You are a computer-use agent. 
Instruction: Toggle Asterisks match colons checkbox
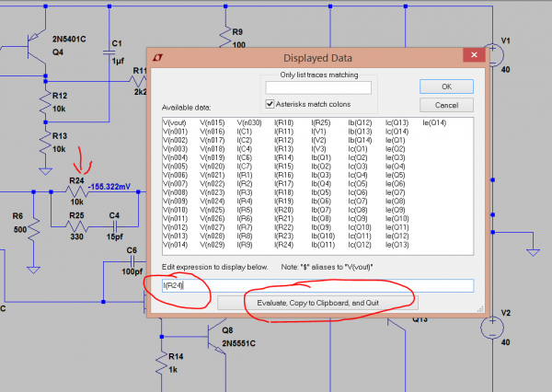pos(270,104)
